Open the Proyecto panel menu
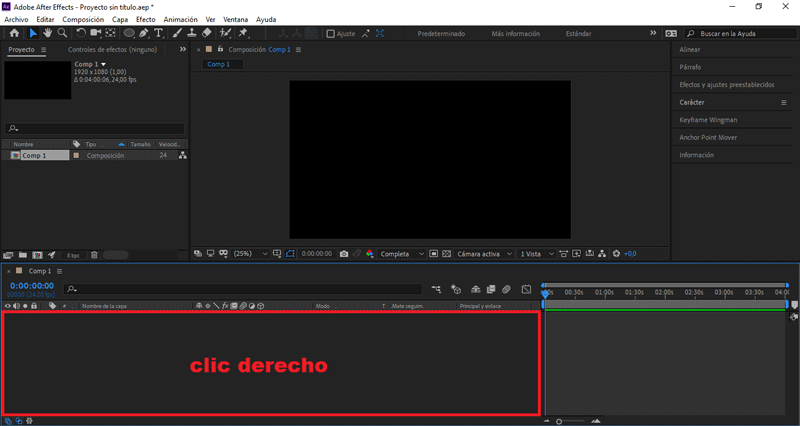This screenshot has height=426, width=800. (43, 49)
